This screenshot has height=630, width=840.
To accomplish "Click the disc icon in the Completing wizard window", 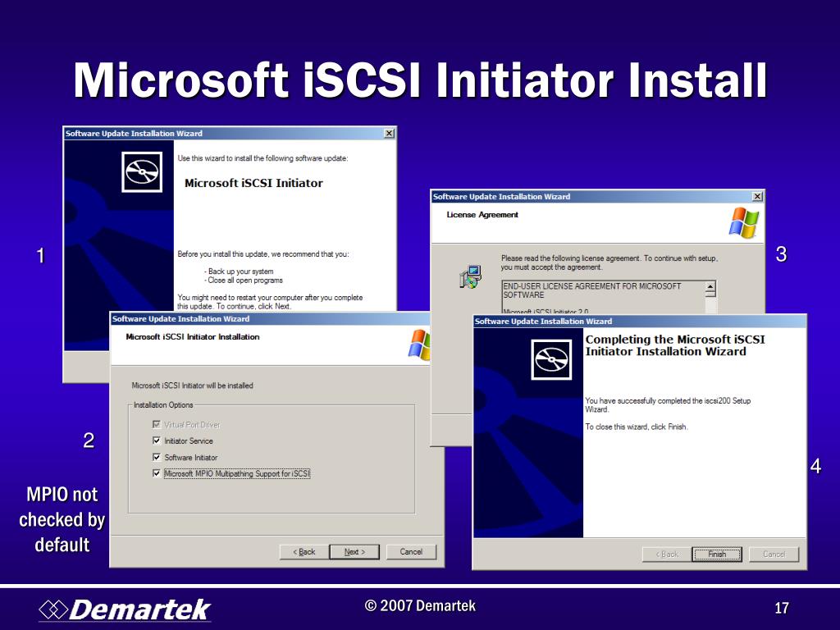I will [x=551, y=359].
